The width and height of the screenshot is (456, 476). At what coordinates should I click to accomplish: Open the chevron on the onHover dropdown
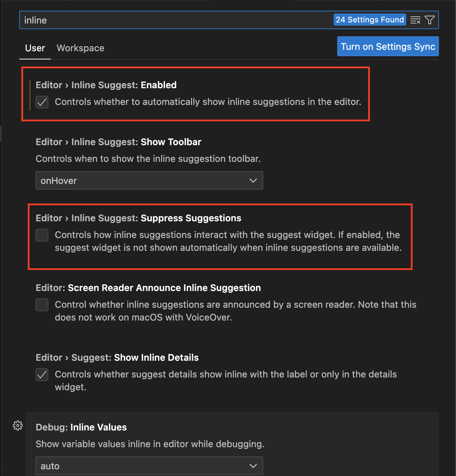point(253,180)
